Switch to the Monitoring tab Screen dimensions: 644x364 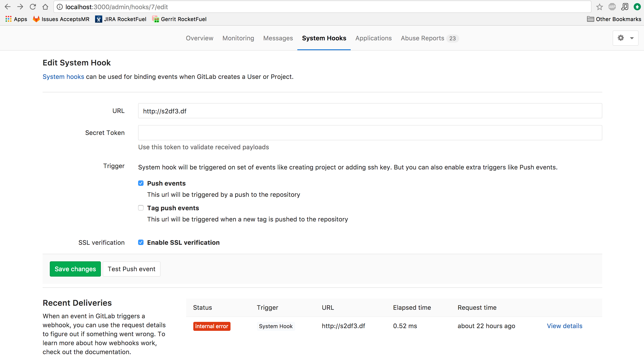click(238, 38)
